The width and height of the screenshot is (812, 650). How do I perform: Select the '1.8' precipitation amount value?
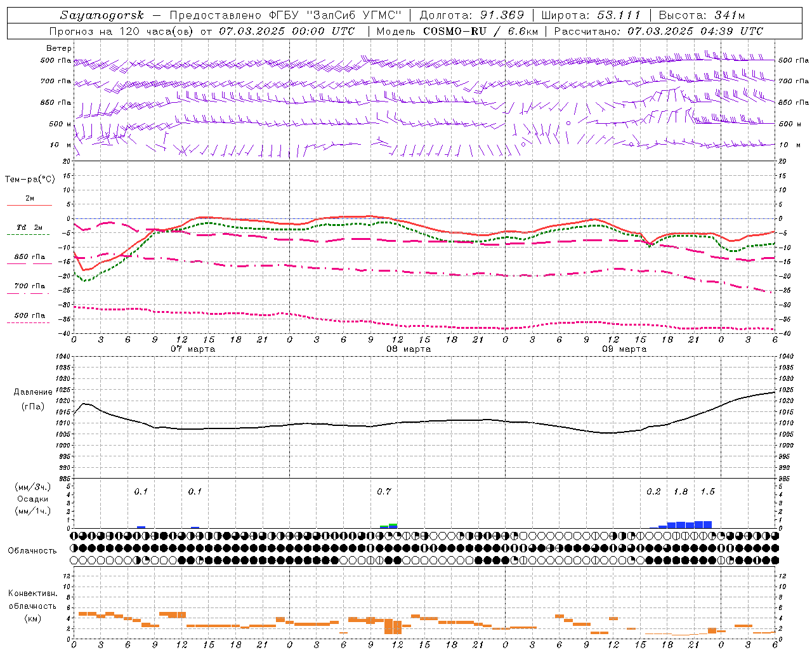(x=681, y=492)
